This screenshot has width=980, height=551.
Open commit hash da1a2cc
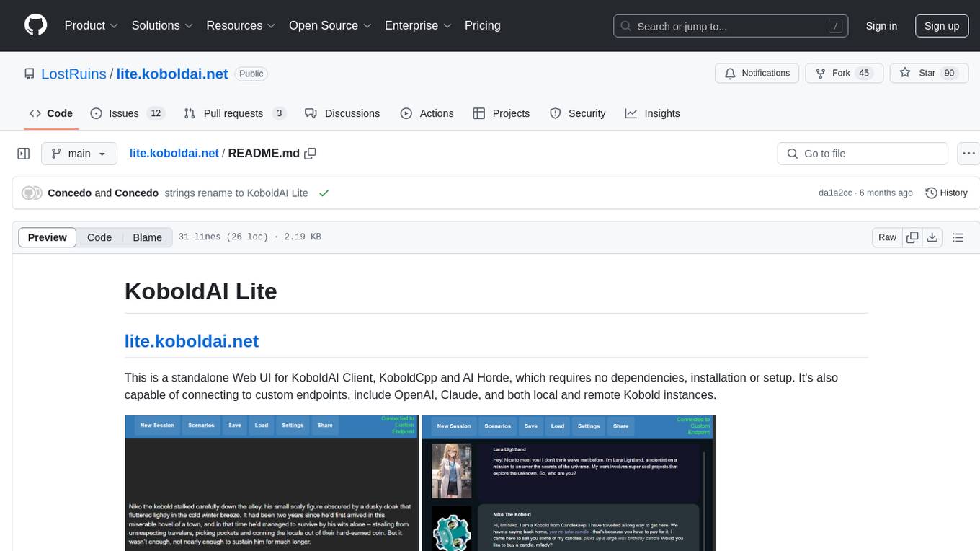[835, 193]
